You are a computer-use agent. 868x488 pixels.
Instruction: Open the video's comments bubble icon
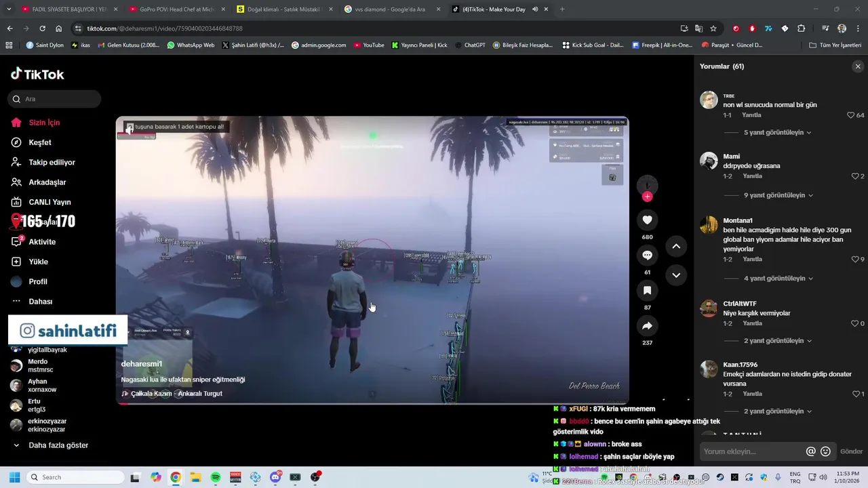pyautogui.click(x=647, y=255)
